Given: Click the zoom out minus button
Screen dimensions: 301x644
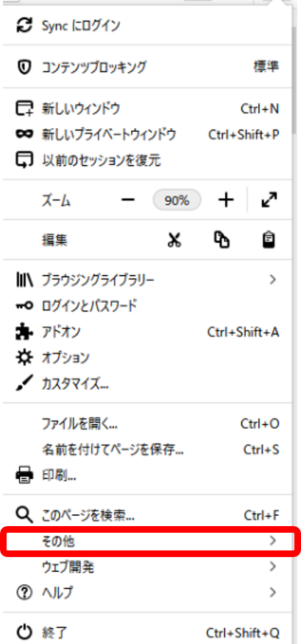Looking at the screenshot, I should [128, 200].
